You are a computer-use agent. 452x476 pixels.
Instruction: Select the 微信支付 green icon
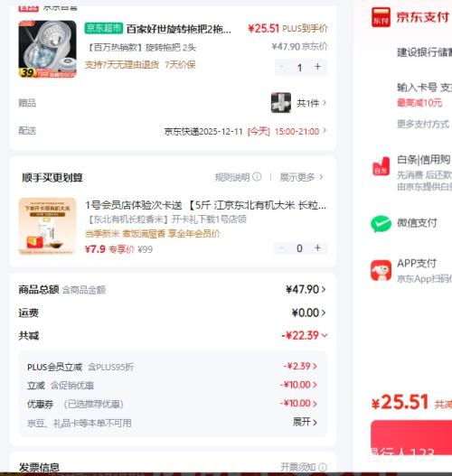click(x=381, y=224)
